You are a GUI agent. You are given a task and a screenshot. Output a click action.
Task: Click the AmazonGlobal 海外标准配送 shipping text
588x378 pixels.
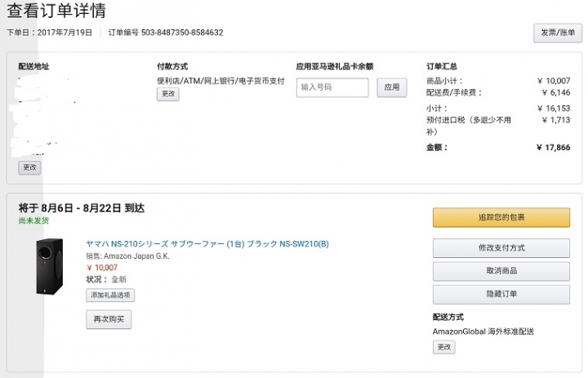[483, 331]
